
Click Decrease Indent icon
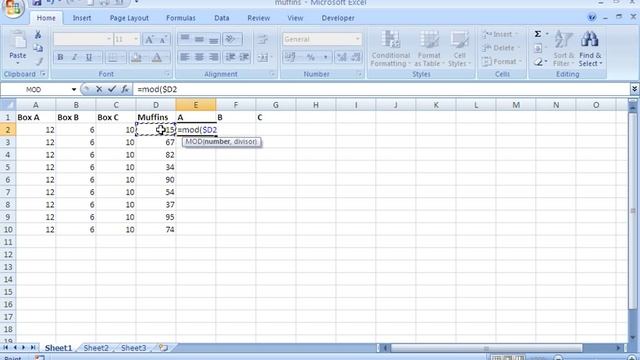[230, 57]
